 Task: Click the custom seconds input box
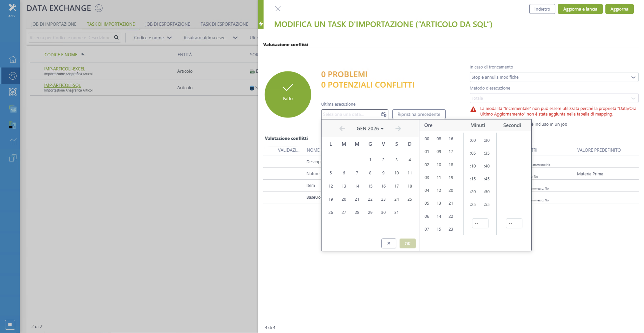(x=514, y=223)
